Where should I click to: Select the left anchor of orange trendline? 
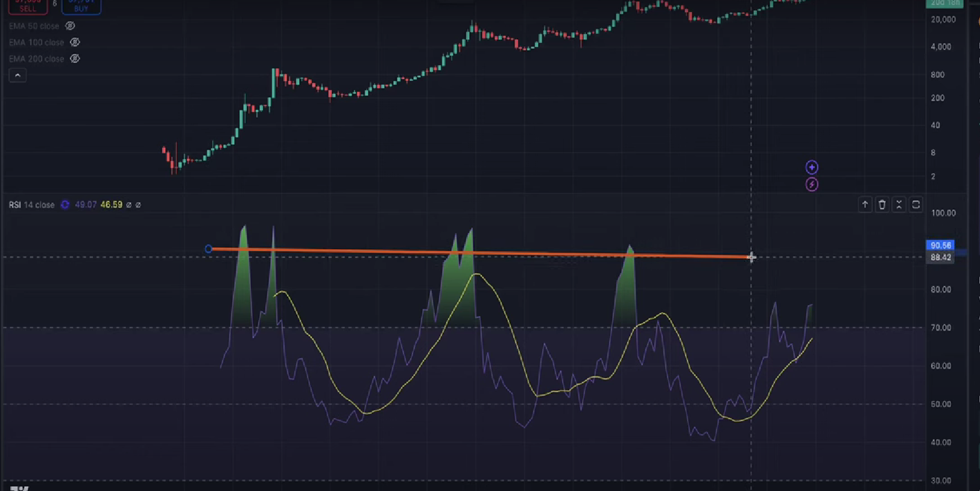tap(209, 249)
